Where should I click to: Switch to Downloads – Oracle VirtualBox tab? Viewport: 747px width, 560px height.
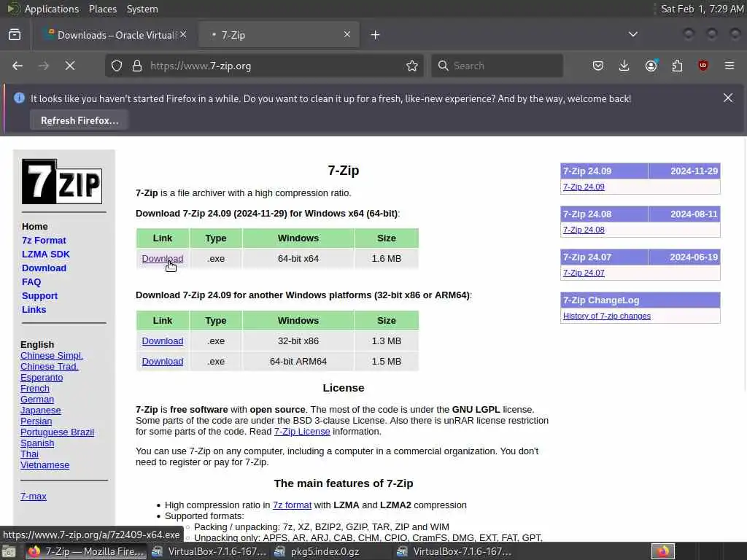click(115, 35)
